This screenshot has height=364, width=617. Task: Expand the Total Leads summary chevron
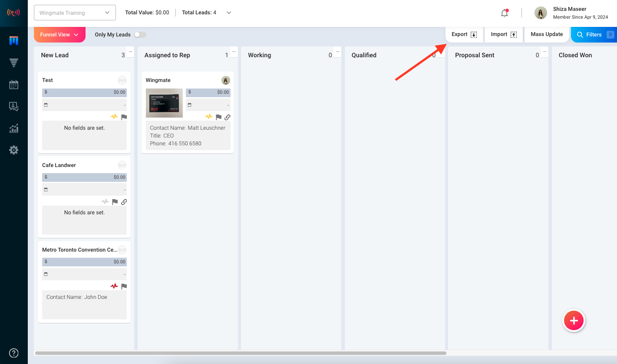pos(229,13)
